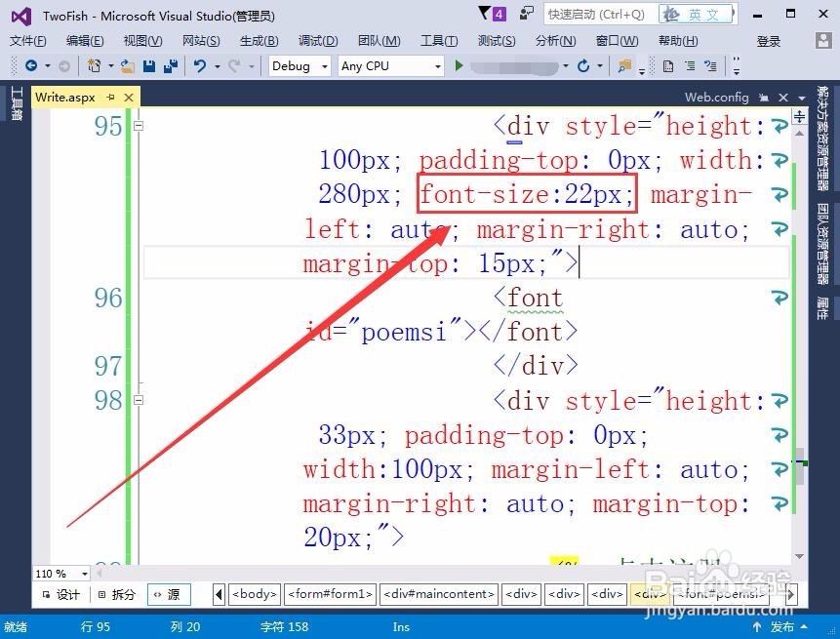Close the Write.aspx tab
This screenshot has width=840, height=639.
[129, 97]
